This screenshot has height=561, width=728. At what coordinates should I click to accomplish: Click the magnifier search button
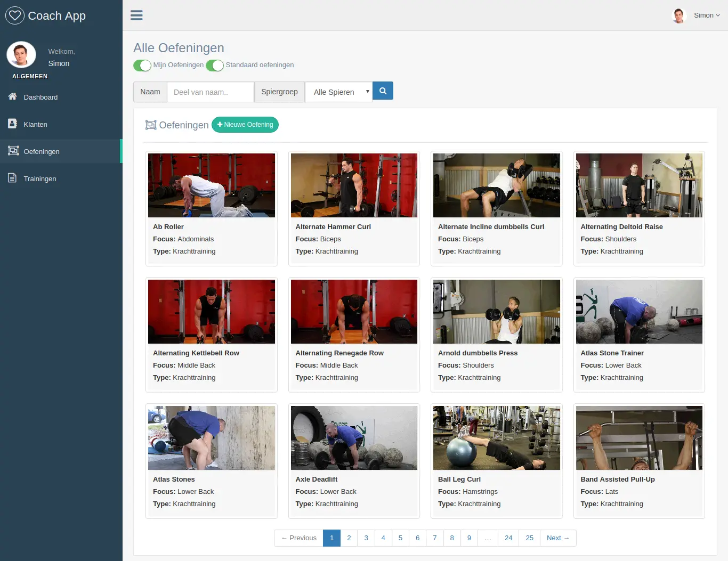point(383,91)
